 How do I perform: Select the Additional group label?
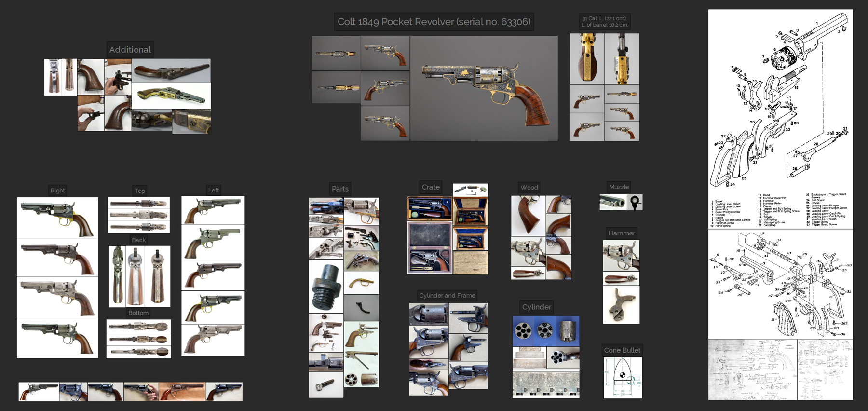pyautogui.click(x=130, y=50)
